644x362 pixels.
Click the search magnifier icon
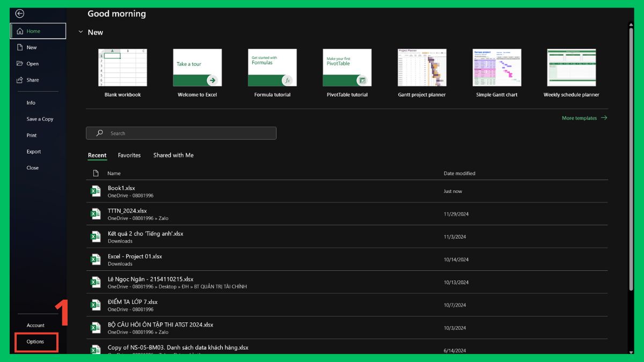click(x=99, y=133)
